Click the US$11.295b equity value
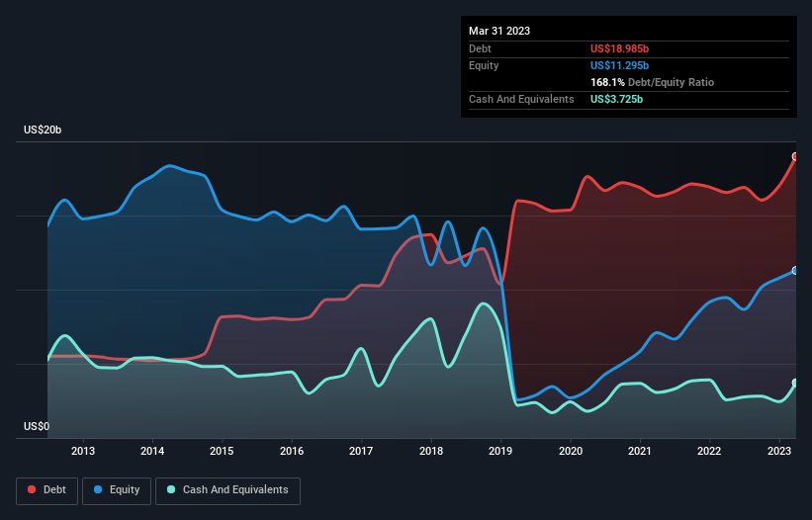 tap(619, 65)
